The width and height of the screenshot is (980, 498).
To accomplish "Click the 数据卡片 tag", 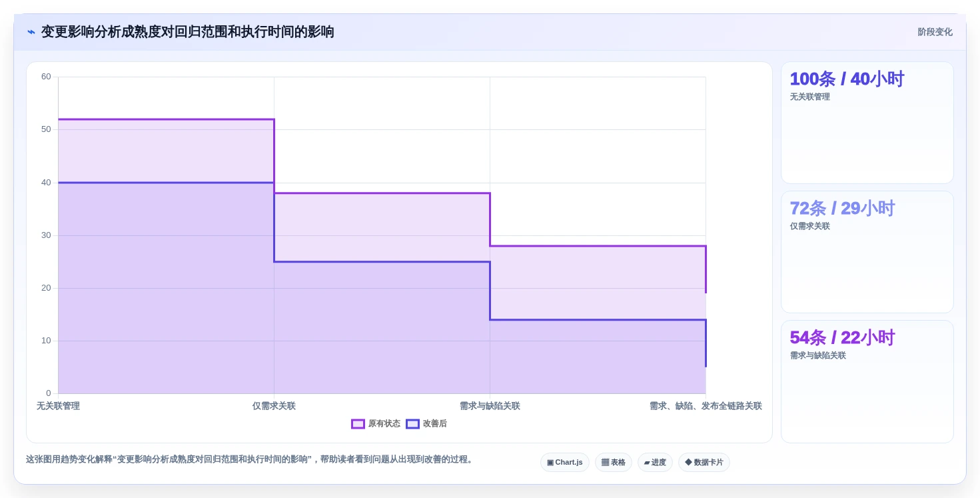I will point(704,463).
